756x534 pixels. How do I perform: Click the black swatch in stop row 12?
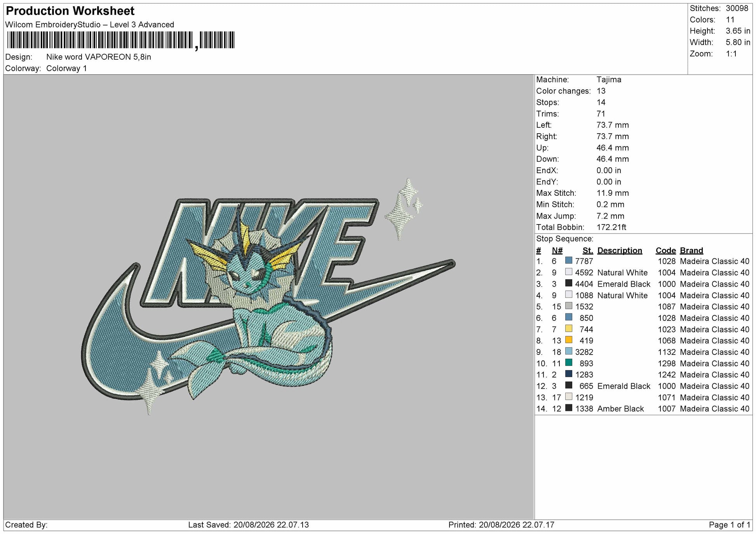(x=569, y=385)
